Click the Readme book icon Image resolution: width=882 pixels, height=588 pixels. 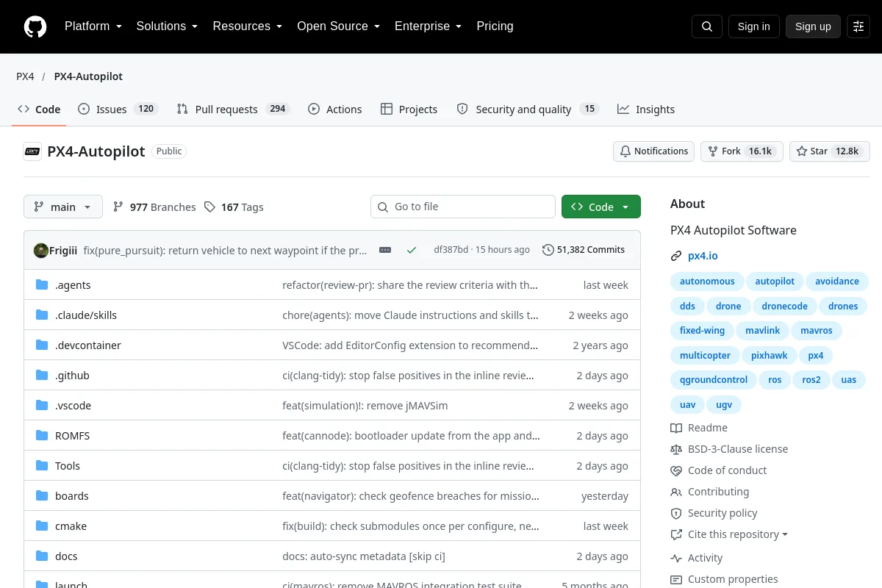pos(676,428)
